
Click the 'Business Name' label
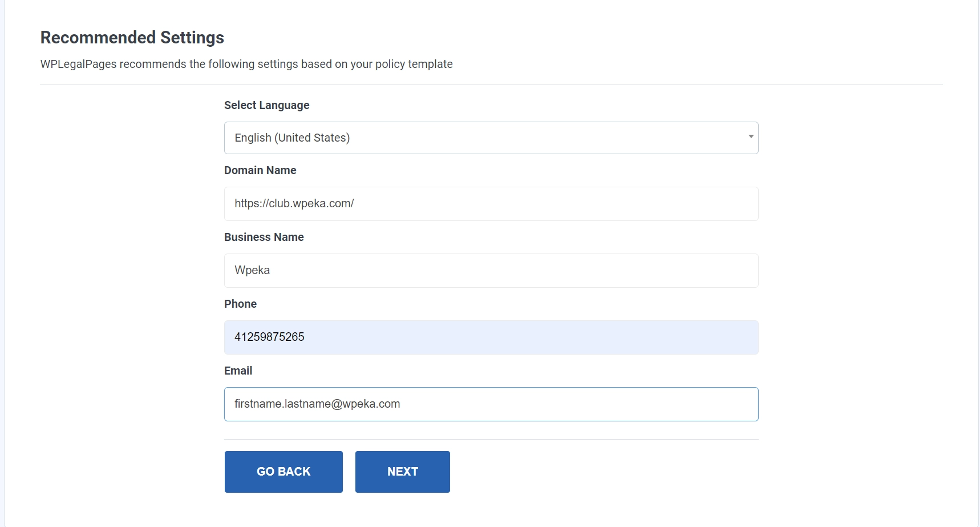(264, 237)
